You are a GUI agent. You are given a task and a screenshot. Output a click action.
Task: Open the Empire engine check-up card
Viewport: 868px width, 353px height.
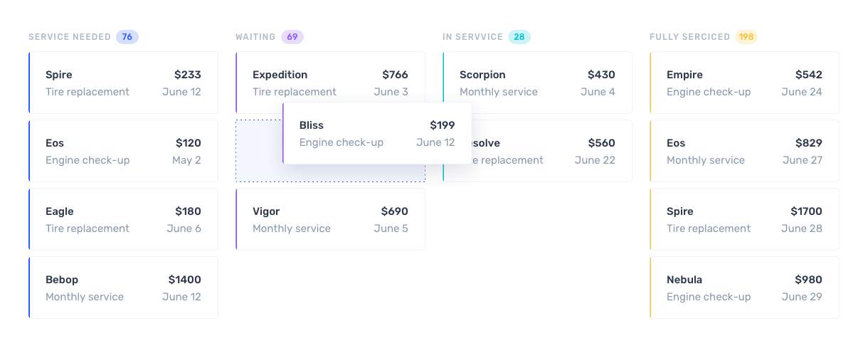pyautogui.click(x=744, y=83)
